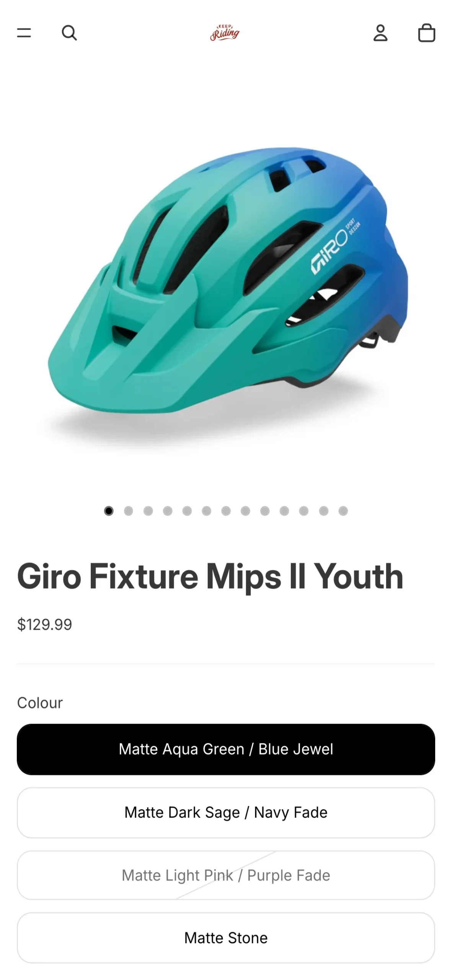
Task: Open the shopping bag cart icon
Action: click(x=426, y=33)
